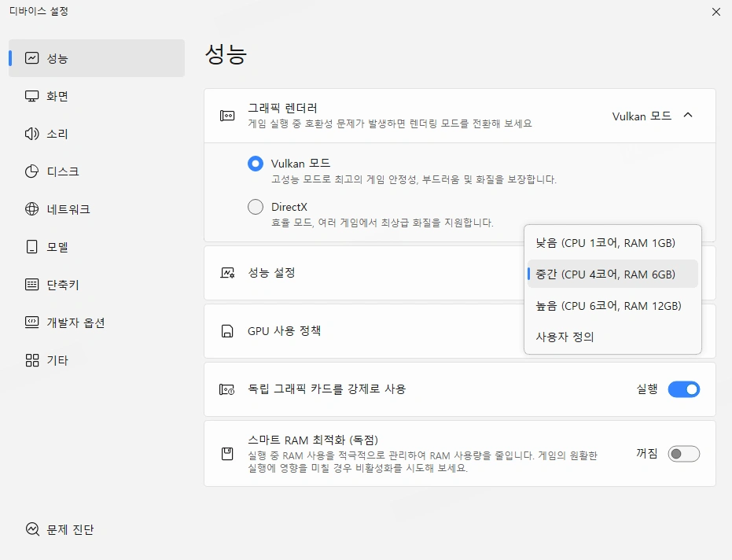Click the 독립 그래픽 카드를 강제로 사용 label
The width and height of the screenshot is (732, 560).
click(327, 389)
